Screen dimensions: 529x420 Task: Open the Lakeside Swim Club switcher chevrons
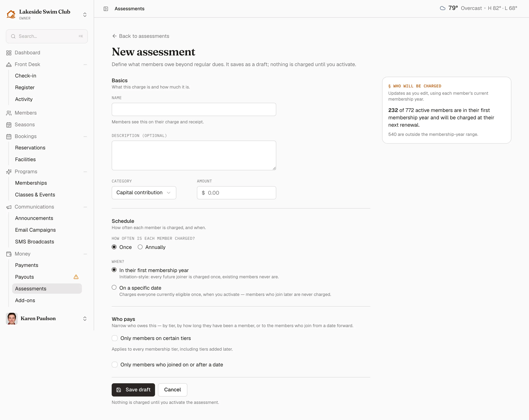tap(85, 15)
